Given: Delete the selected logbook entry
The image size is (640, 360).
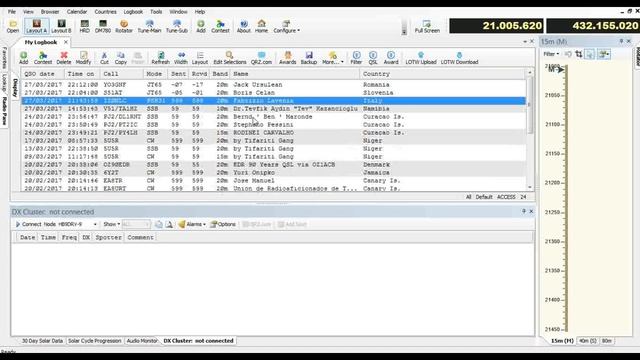Looking at the screenshot, I should [x=64, y=58].
